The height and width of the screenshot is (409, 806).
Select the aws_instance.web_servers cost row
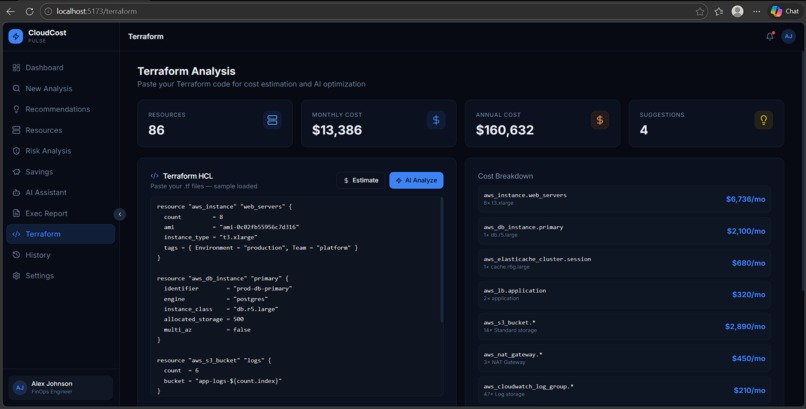pos(624,199)
